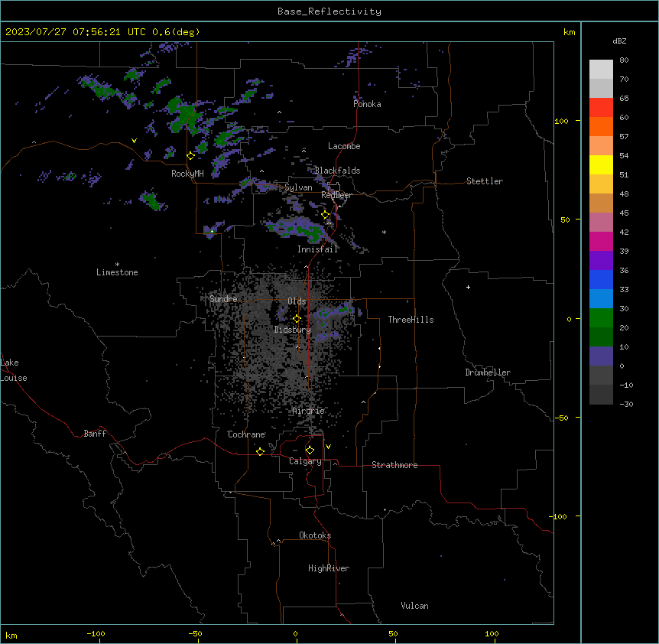This screenshot has height=644, width=659.
Task: Click the RockyMH label
Action: [x=187, y=174]
